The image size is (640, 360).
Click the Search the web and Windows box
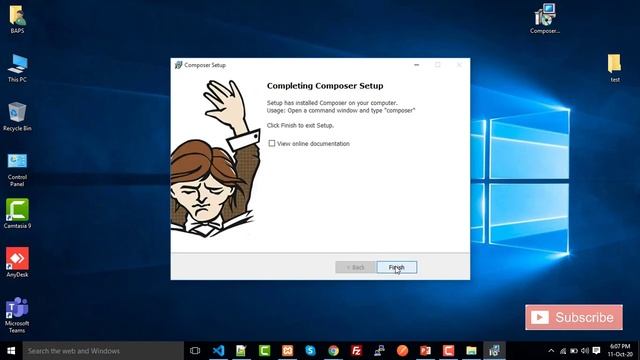click(103, 351)
